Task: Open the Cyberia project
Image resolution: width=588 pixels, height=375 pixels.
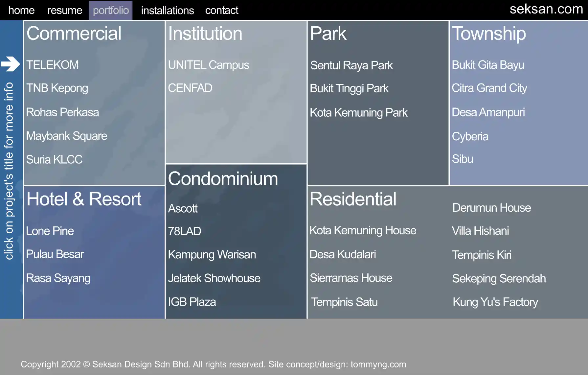Action: 470,136
